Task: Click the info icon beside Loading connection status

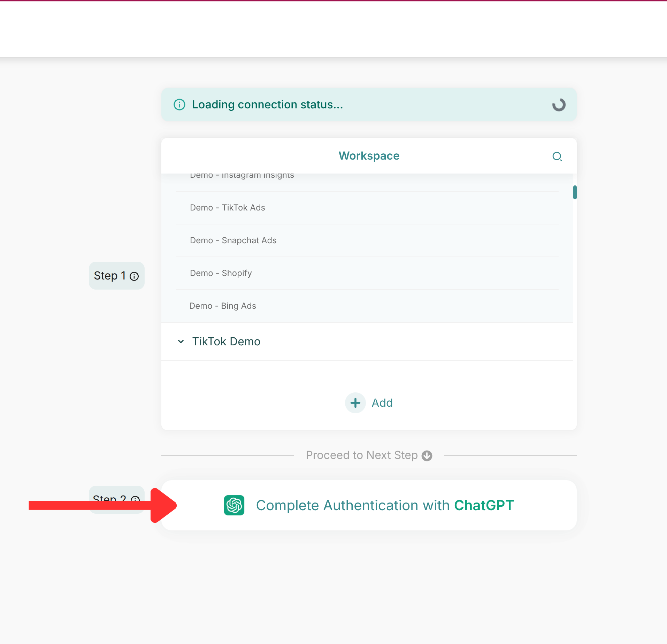Action: tap(179, 105)
